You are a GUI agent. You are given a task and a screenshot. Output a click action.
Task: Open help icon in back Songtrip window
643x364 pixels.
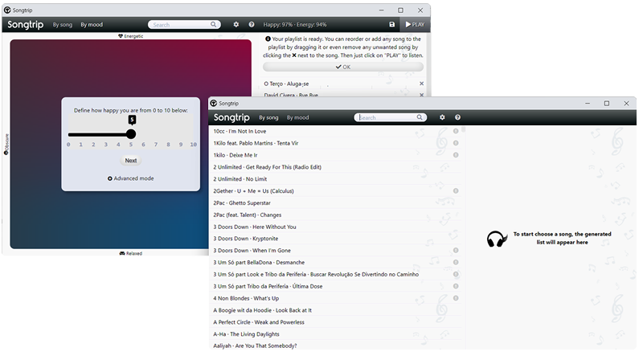pos(252,25)
